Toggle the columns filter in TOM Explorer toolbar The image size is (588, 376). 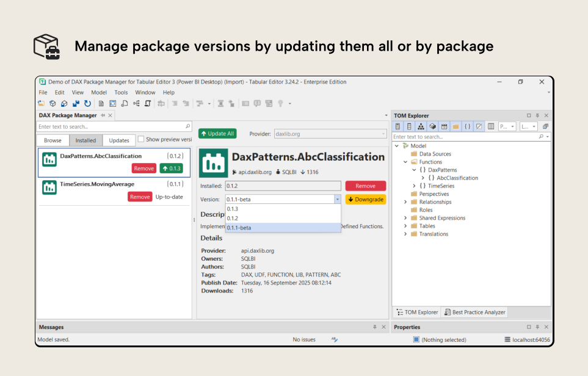pyautogui.click(x=410, y=126)
